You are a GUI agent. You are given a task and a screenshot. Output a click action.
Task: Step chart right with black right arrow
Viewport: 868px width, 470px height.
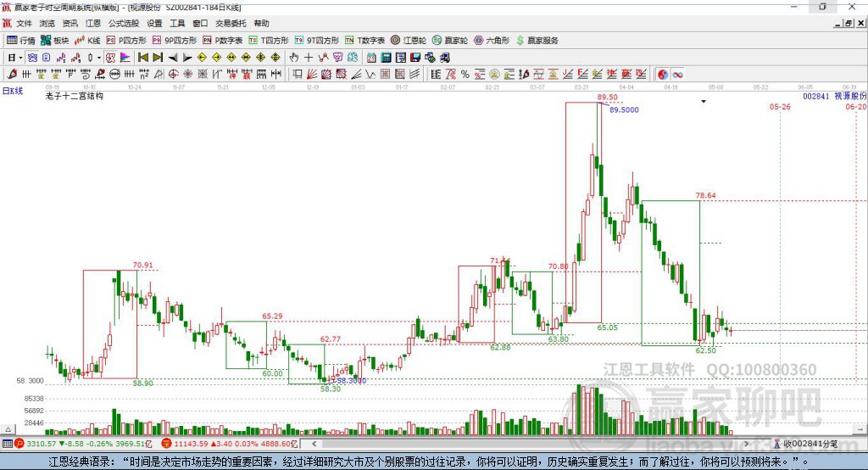(187, 58)
